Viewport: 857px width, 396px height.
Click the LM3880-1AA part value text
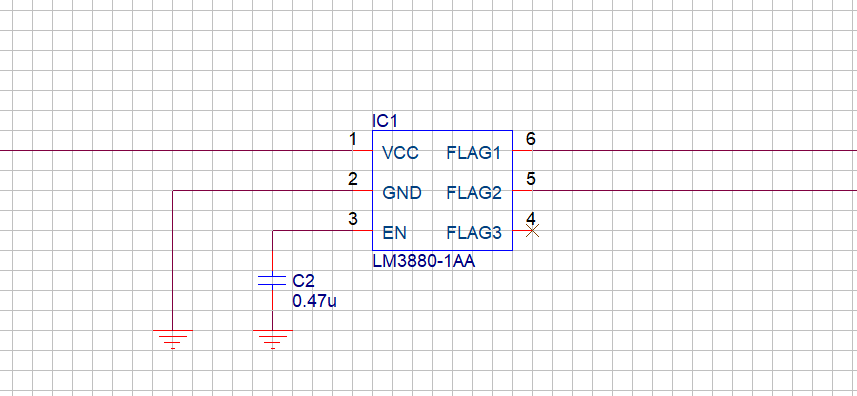coord(423,262)
